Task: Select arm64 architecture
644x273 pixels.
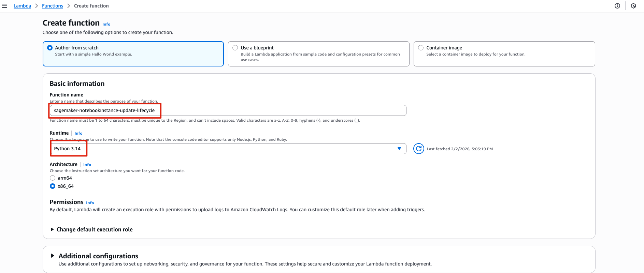Action: [x=53, y=178]
